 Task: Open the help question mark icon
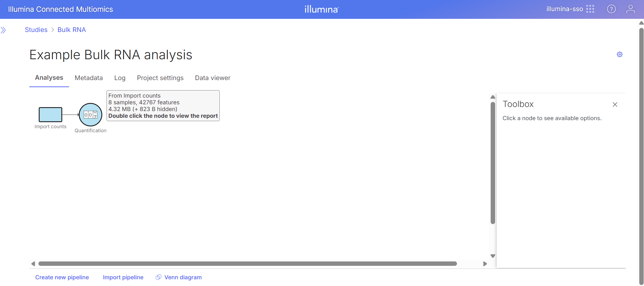[x=611, y=9]
